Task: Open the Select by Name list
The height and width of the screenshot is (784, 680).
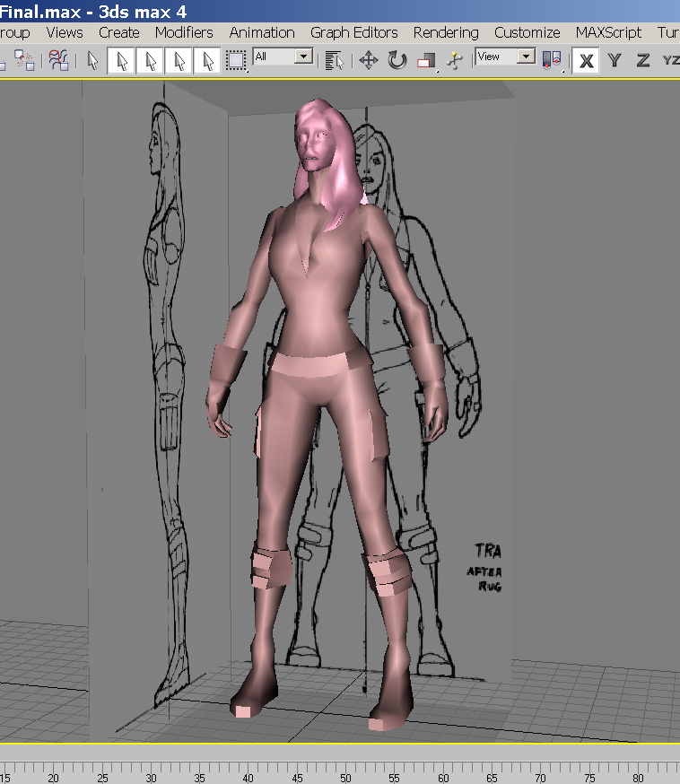Action: click(335, 60)
